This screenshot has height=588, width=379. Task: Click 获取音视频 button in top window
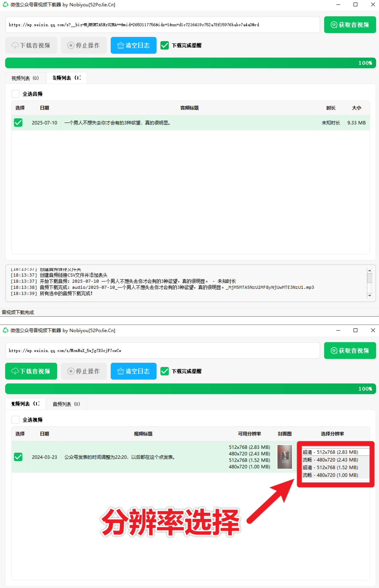tap(350, 25)
